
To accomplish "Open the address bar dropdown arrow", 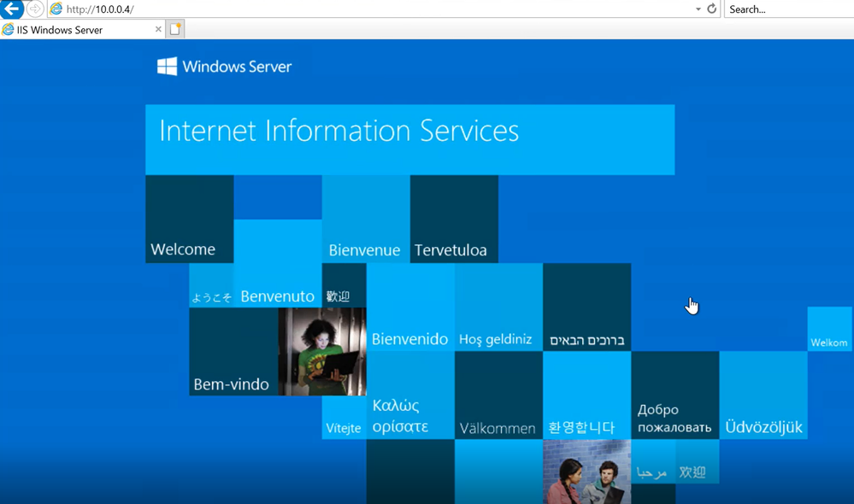I will (x=698, y=9).
